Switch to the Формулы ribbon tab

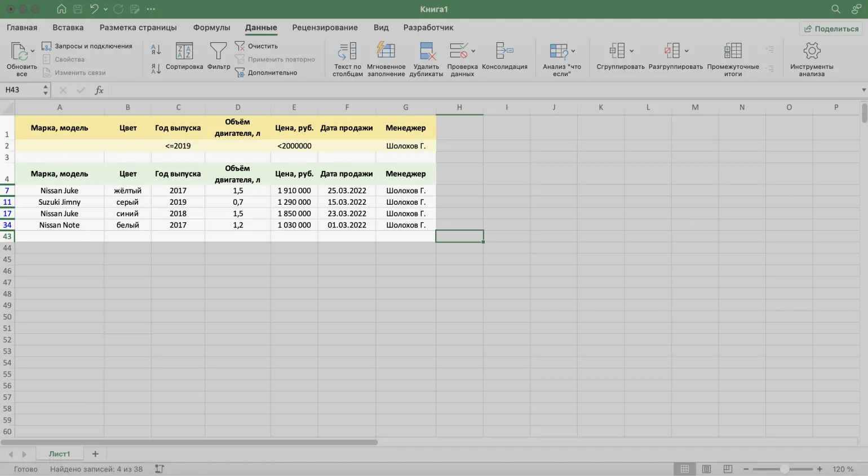click(x=211, y=28)
